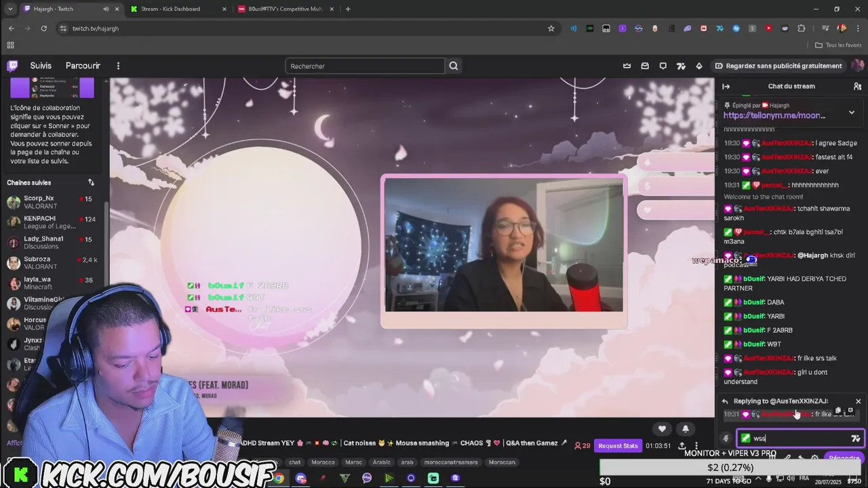Viewport: 868px width, 488px height.
Task: Click the Morocco stream tag
Action: tap(323, 462)
